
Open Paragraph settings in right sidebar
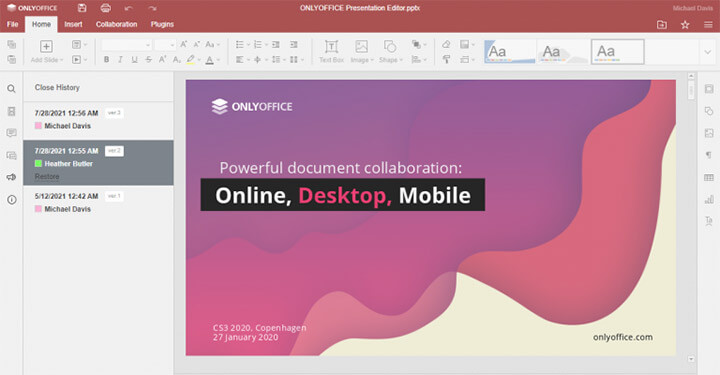click(x=709, y=155)
